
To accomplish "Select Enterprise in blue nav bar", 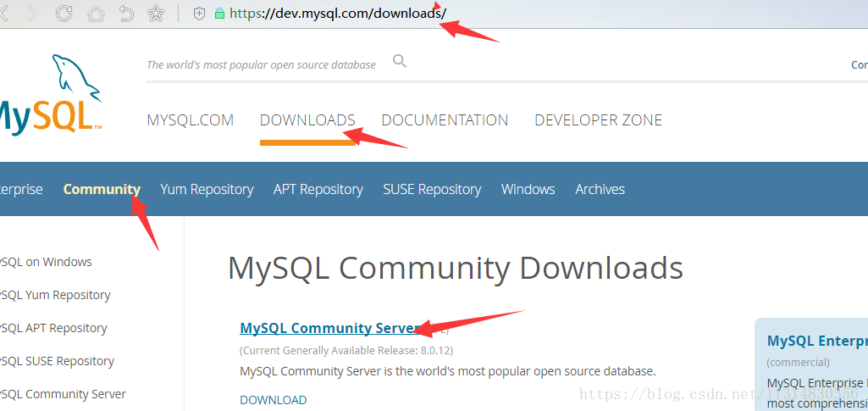I will pyautogui.click(x=21, y=190).
